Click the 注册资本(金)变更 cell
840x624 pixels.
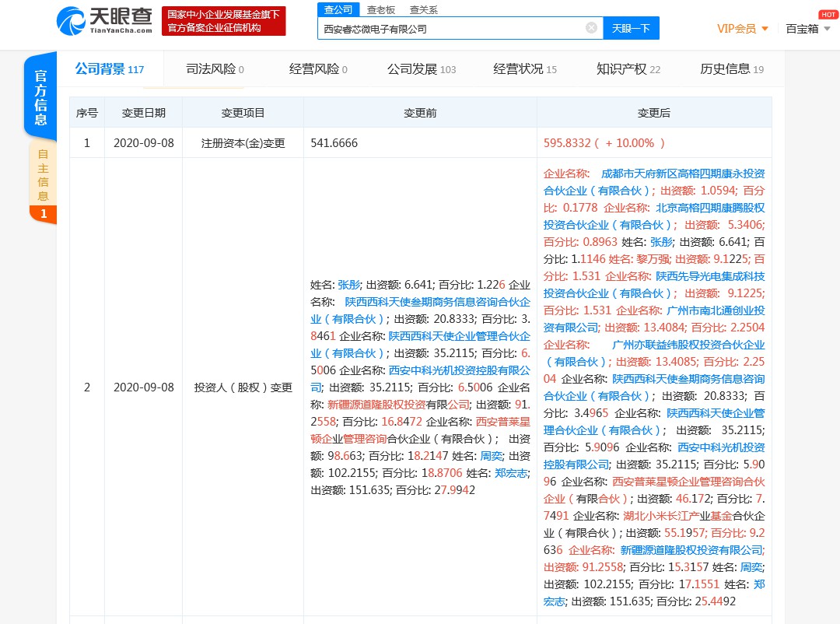click(243, 143)
